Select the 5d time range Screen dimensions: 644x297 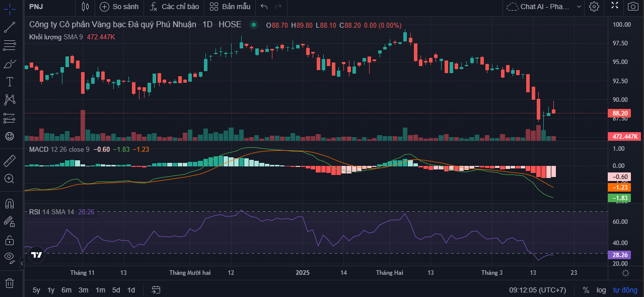pos(116,290)
